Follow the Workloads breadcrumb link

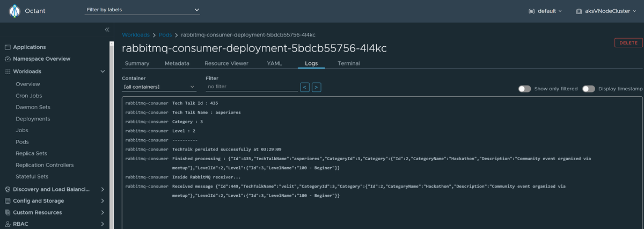(x=136, y=35)
